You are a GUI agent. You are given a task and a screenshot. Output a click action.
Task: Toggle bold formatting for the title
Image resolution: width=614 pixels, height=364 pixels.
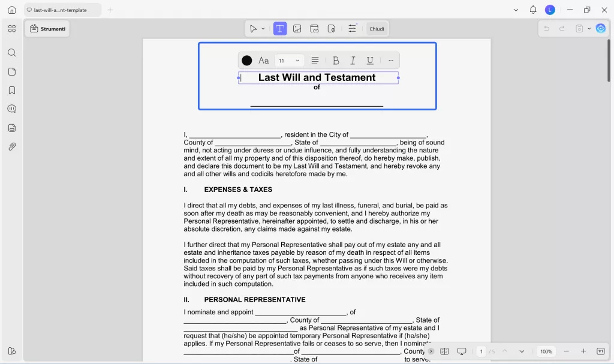[x=336, y=60]
